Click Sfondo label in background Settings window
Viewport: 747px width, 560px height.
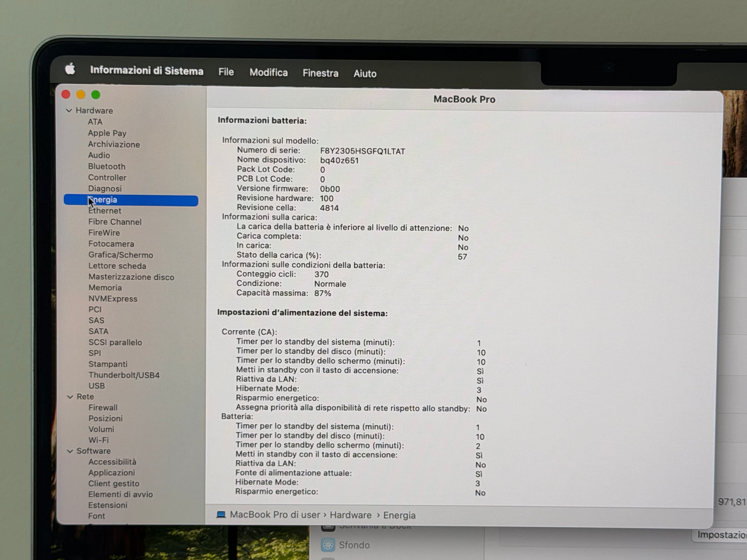[354, 545]
